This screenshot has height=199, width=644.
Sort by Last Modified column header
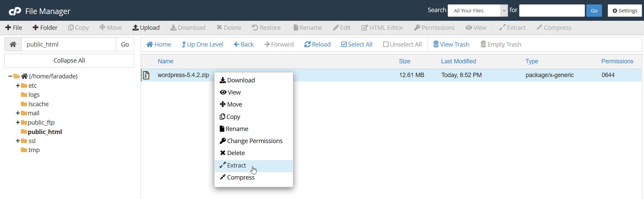pos(458,61)
